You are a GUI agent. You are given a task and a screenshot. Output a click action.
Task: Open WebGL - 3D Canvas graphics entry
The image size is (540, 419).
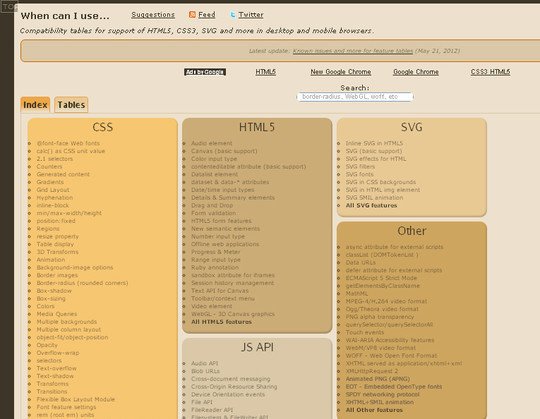click(233, 314)
